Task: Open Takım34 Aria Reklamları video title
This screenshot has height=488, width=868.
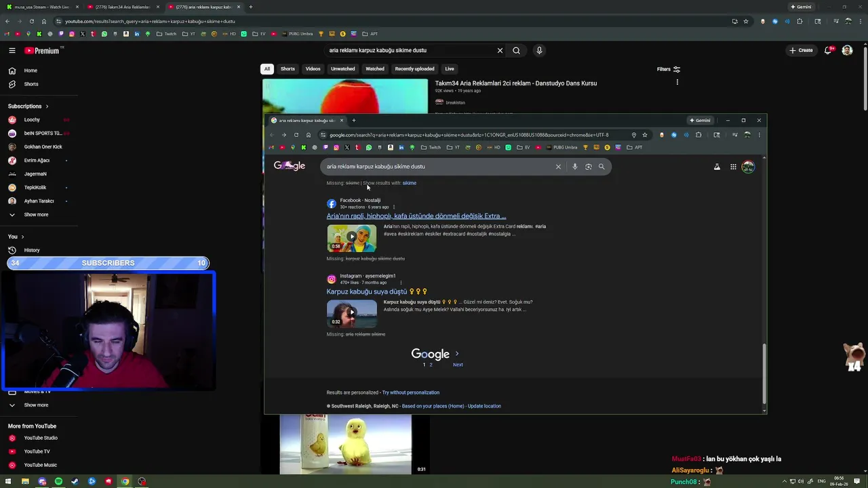Action: pyautogui.click(x=516, y=83)
